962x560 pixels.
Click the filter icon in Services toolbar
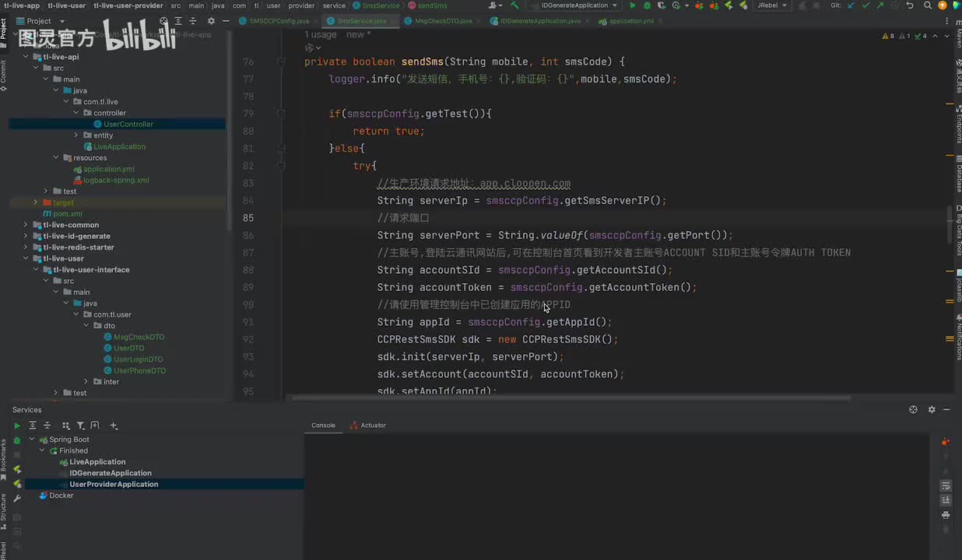[x=80, y=425]
